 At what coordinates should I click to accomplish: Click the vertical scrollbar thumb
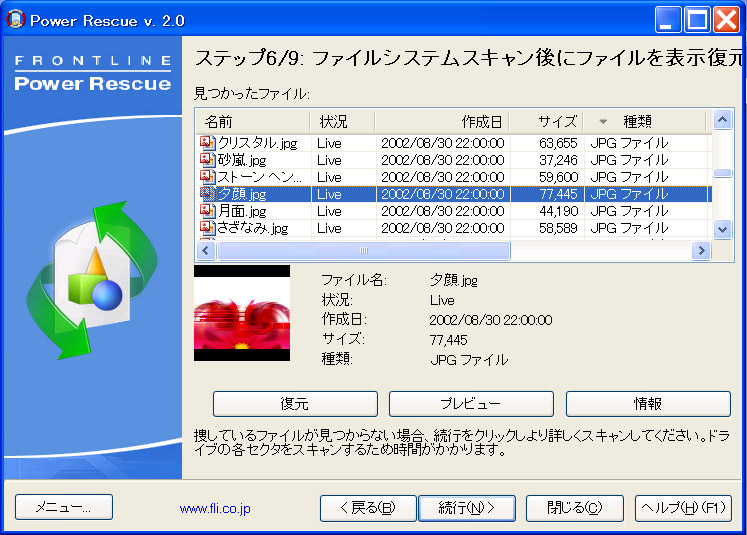click(x=722, y=173)
